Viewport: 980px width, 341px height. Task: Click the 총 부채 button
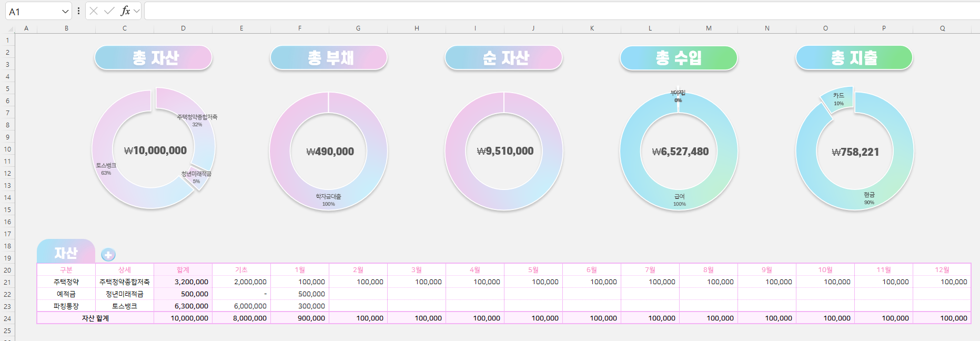[x=329, y=58]
